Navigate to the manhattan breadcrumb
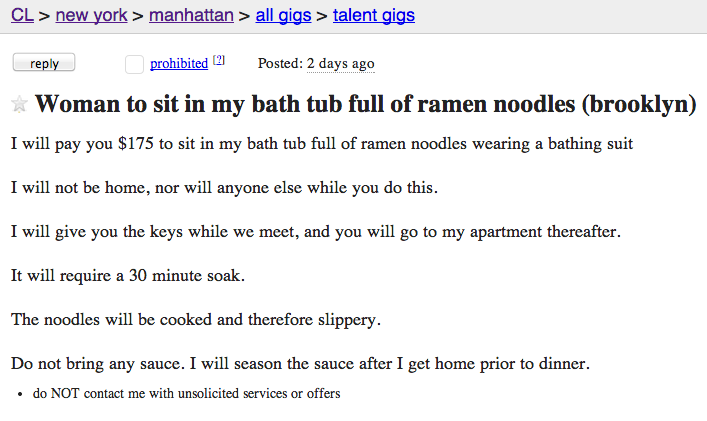Image resolution: width=707 pixels, height=421 pixels. click(x=191, y=15)
